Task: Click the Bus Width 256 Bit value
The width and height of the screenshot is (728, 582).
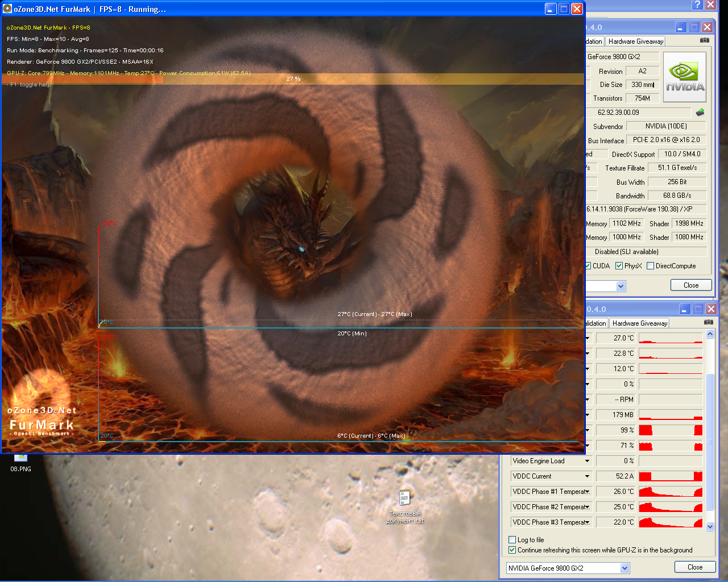Action: (x=677, y=182)
